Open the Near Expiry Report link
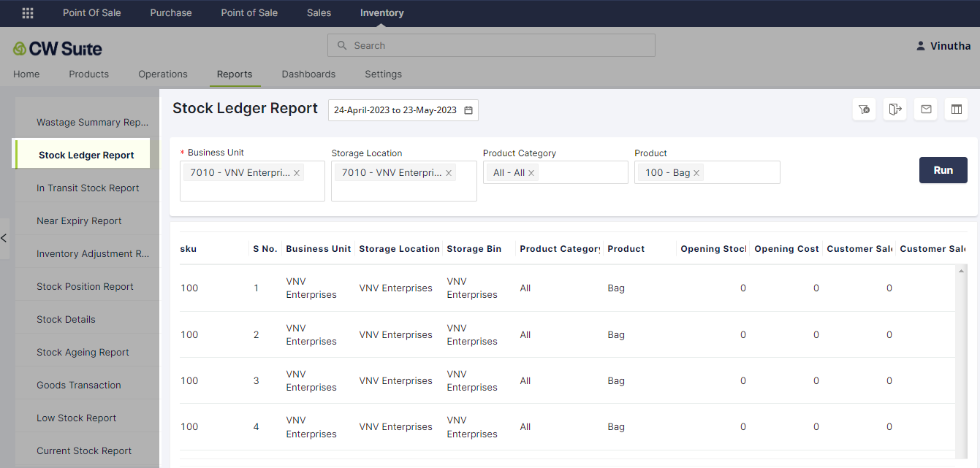Viewport: 980px width, 468px height. point(79,221)
